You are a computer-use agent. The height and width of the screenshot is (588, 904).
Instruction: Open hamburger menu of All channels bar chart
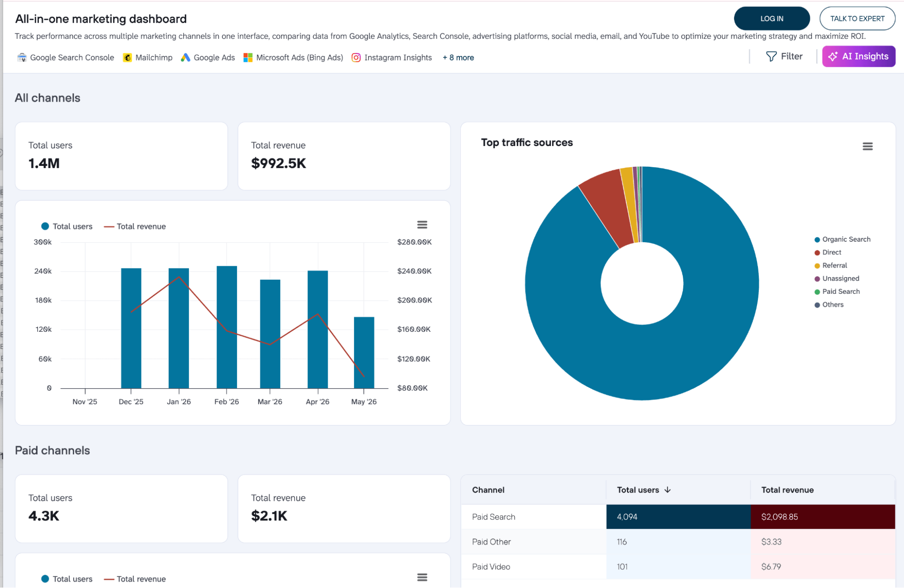(422, 225)
